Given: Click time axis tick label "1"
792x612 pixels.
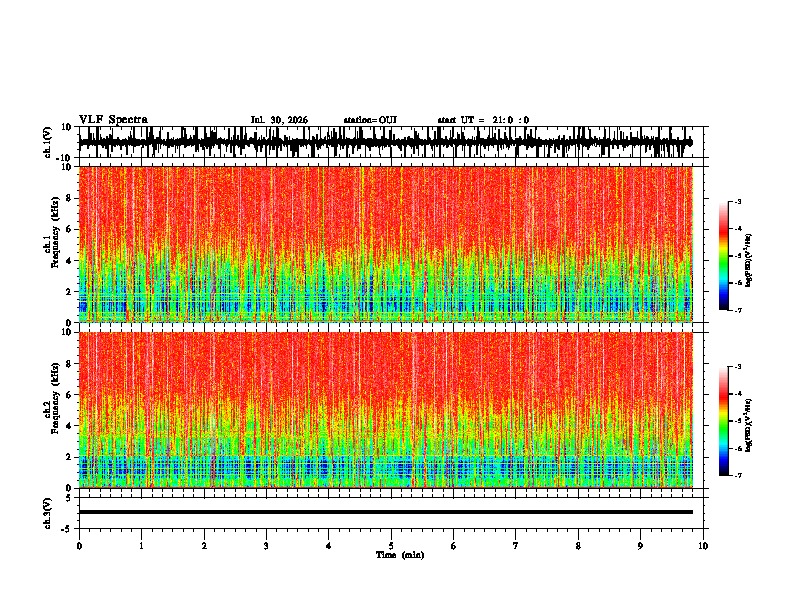Looking at the screenshot, I should (x=141, y=546).
